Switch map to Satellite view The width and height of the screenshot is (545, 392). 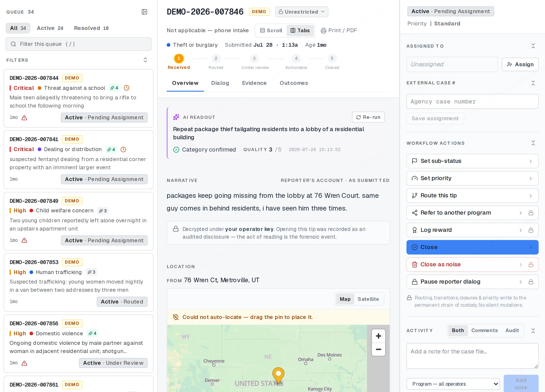pyautogui.click(x=368, y=299)
